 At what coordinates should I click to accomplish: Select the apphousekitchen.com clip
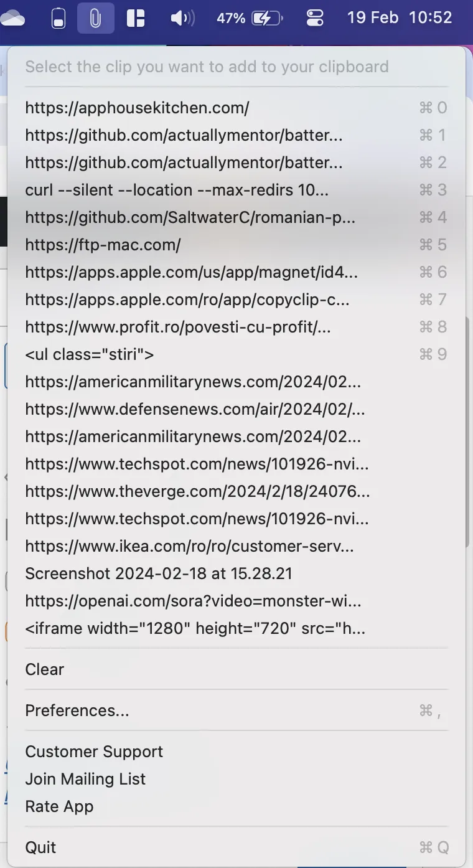pos(236,108)
